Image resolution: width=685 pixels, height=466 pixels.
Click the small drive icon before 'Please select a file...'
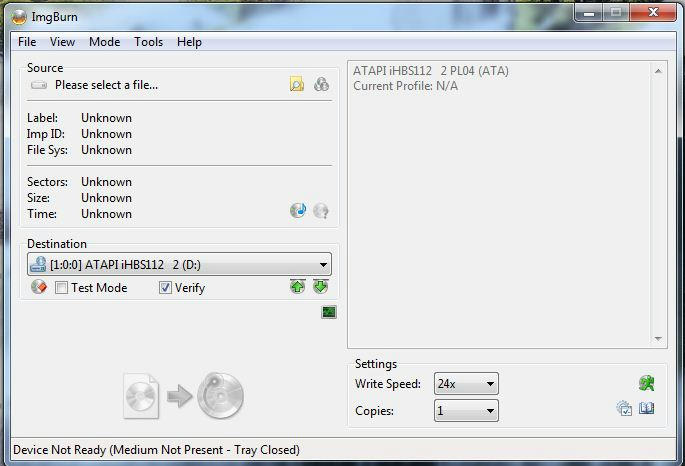tap(39, 85)
